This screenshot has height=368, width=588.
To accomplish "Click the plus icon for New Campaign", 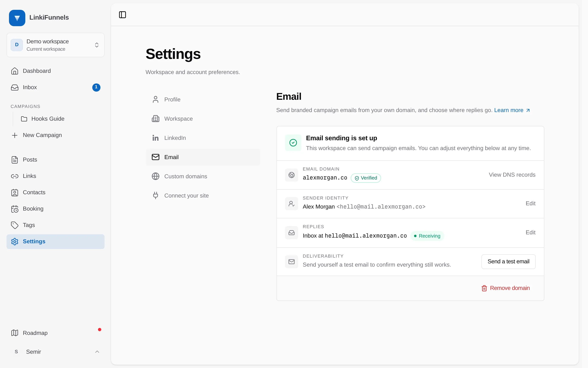I will (14, 135).
